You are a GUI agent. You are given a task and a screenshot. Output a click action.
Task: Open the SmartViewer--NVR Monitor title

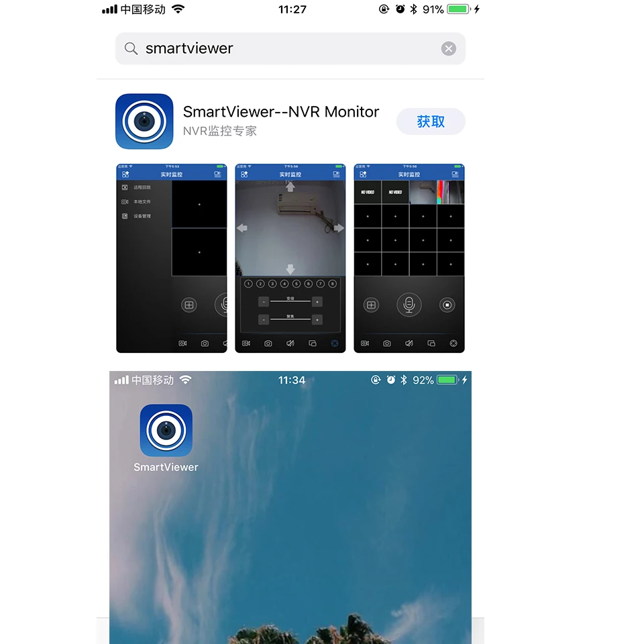click(281, 112)
